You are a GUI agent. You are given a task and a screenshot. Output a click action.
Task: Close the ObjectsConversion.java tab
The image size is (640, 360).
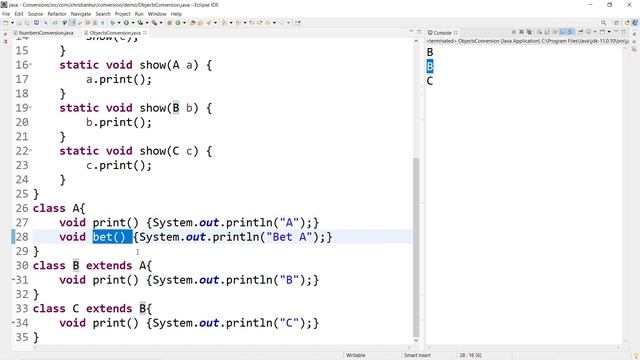(x=145, y=33)
